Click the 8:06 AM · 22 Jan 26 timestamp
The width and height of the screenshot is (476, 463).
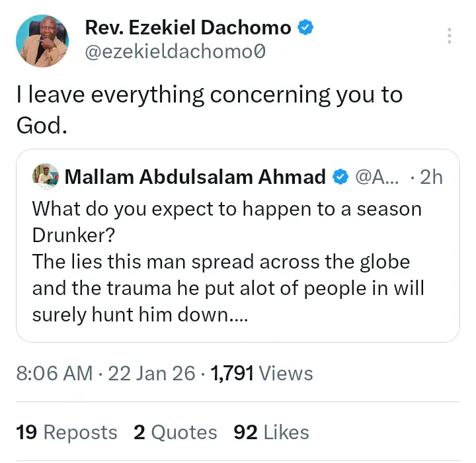point(106,374)
